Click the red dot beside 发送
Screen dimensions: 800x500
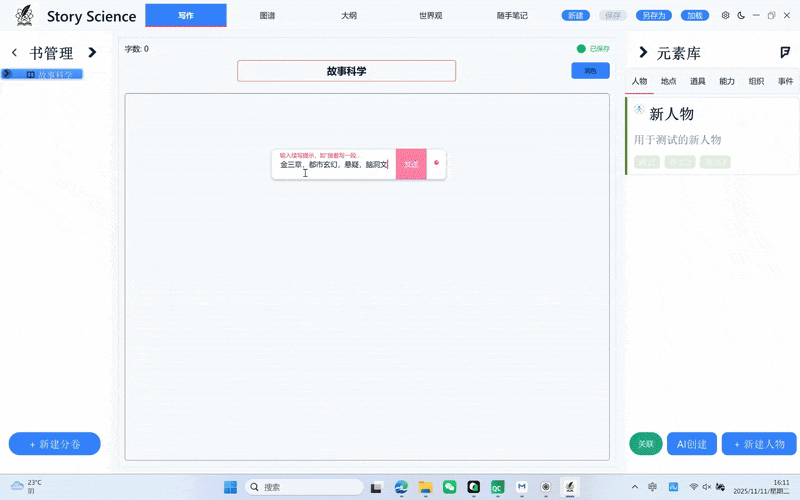pos(436,163)
